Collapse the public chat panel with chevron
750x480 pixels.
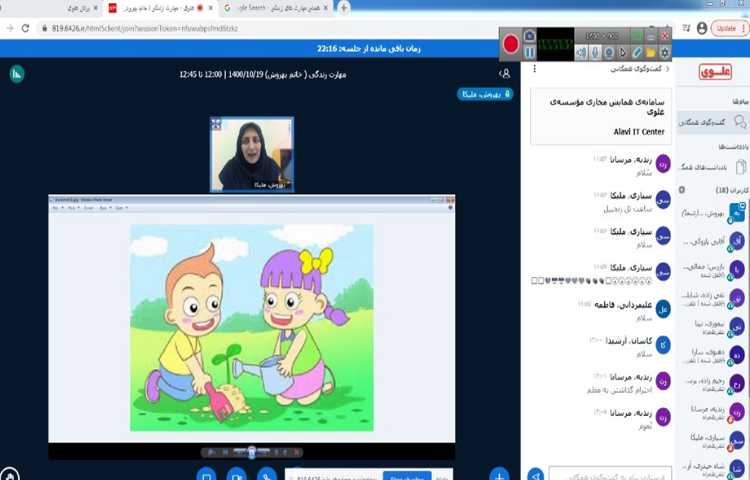pyautogui.click(x=668, y=69)
